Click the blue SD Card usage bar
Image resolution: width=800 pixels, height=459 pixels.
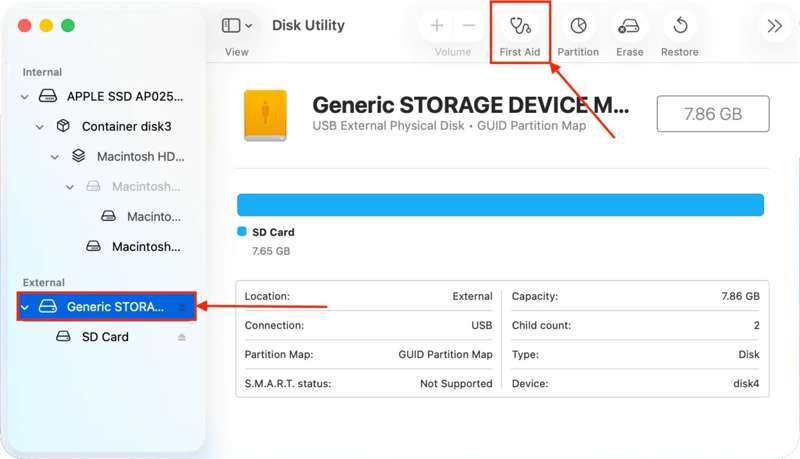500,205
